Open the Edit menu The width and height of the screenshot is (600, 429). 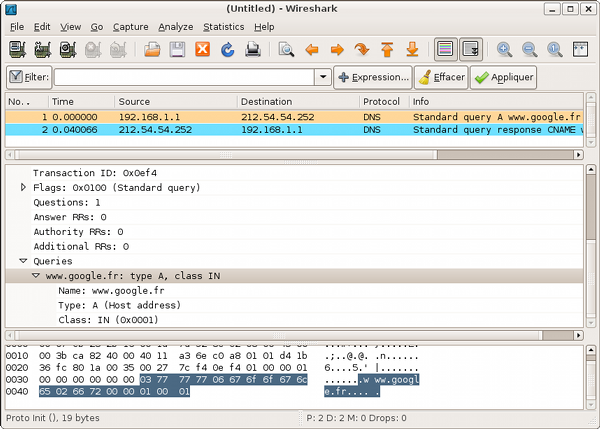(42, 27)
